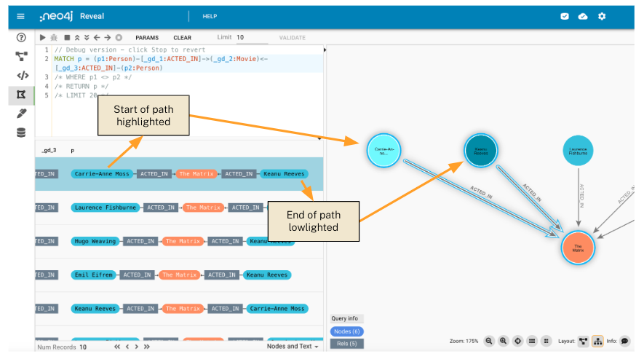Open HELP in the header
The image size is (644, 359).
click(x=210, y=17)
